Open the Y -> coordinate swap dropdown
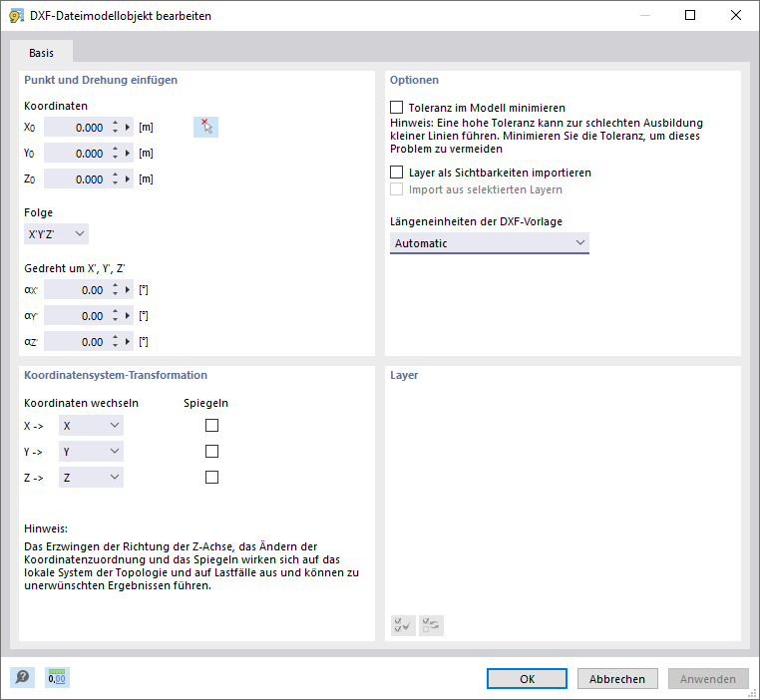Screen dimensions: 760x700 (x=91, y=452)
